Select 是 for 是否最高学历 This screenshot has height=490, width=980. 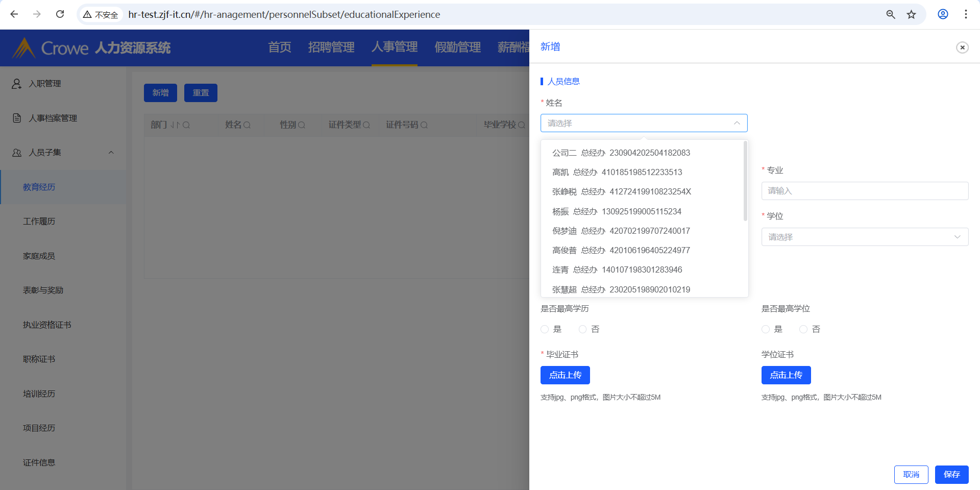[x=545, y=329]
